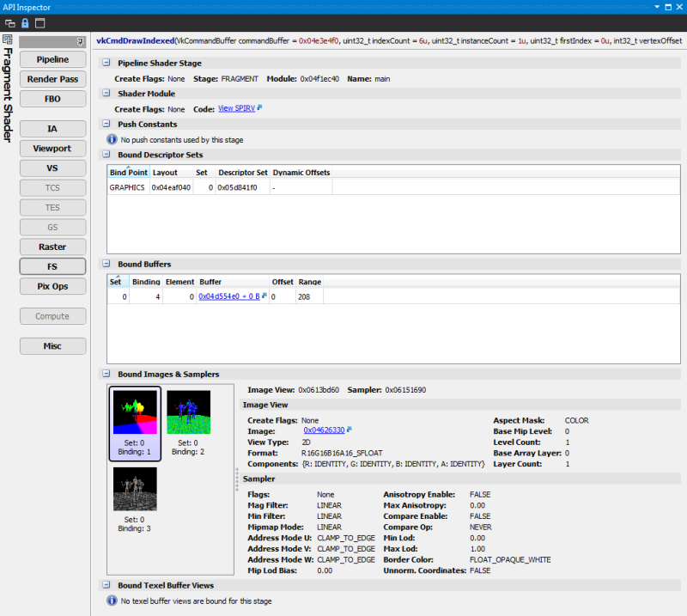Click the external link icon beside View SPIRV
Screen dimensions: 687x616
click(x=260, y=109)
